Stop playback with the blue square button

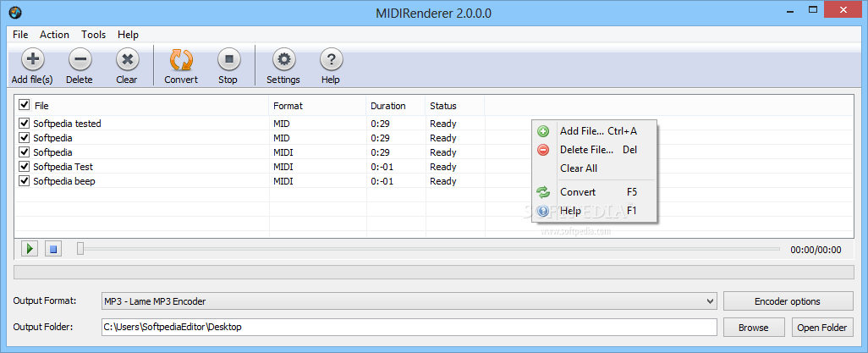(53, 249)
